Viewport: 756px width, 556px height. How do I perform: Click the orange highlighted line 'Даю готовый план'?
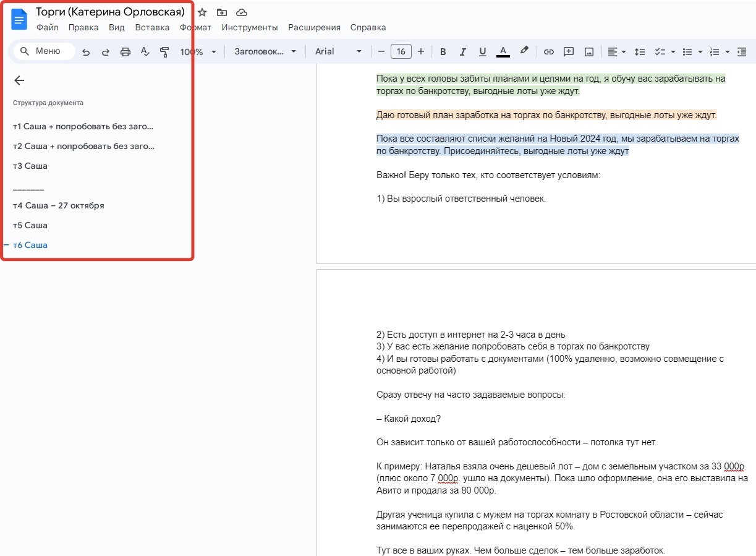[x=546, y=114]
